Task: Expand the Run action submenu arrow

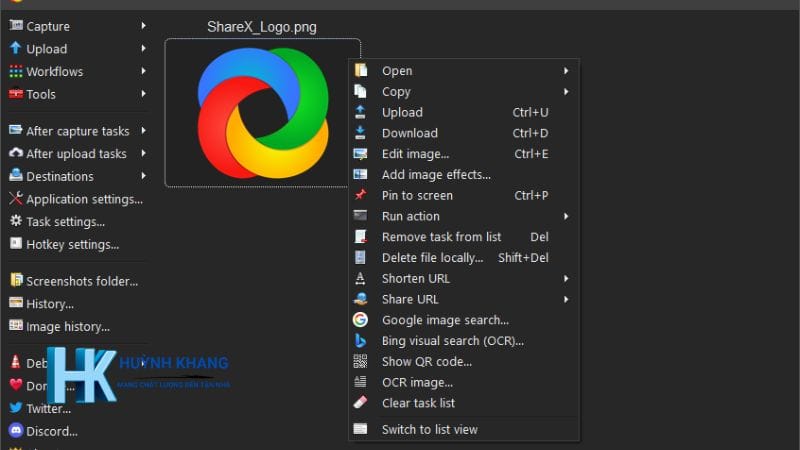Action: pyautogui.click(x=566, y=216)
